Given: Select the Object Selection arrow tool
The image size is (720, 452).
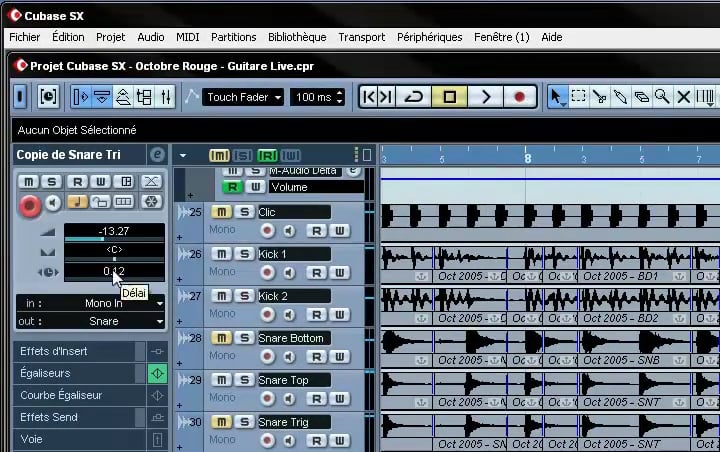Looking at the screenshot, I should click(557, 97).
